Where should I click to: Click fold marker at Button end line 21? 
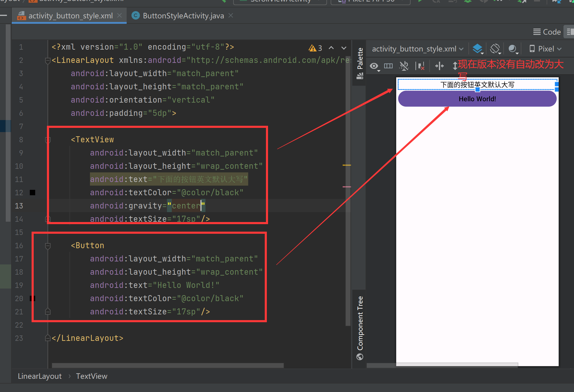[48, 311]
